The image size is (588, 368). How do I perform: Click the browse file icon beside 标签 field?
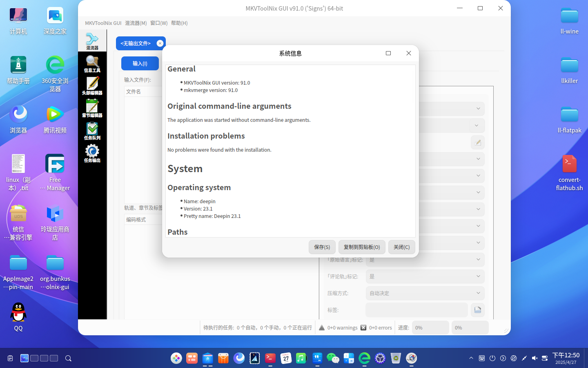pos(478,310)
